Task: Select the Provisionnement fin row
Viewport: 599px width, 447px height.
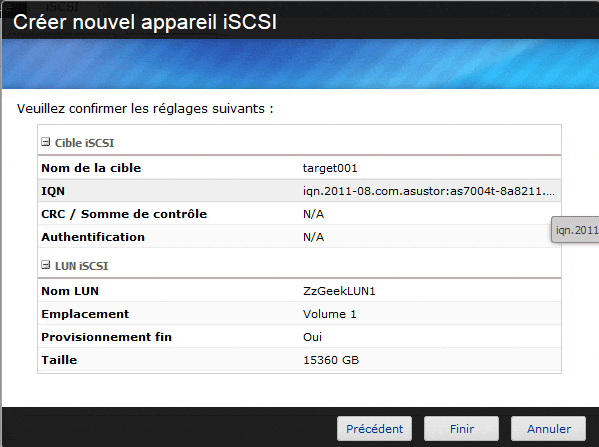Action: (x=300, y=337)
